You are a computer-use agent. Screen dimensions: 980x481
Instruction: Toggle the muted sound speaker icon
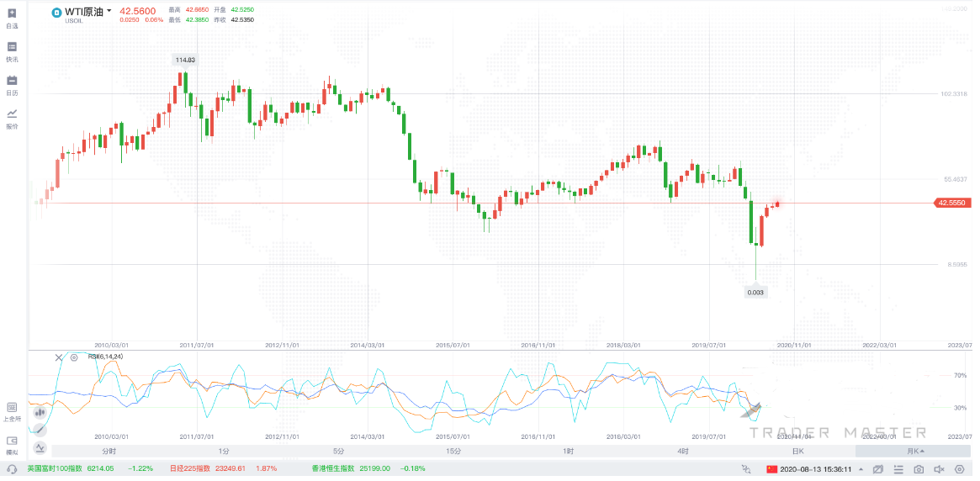[x=939, y=468]
